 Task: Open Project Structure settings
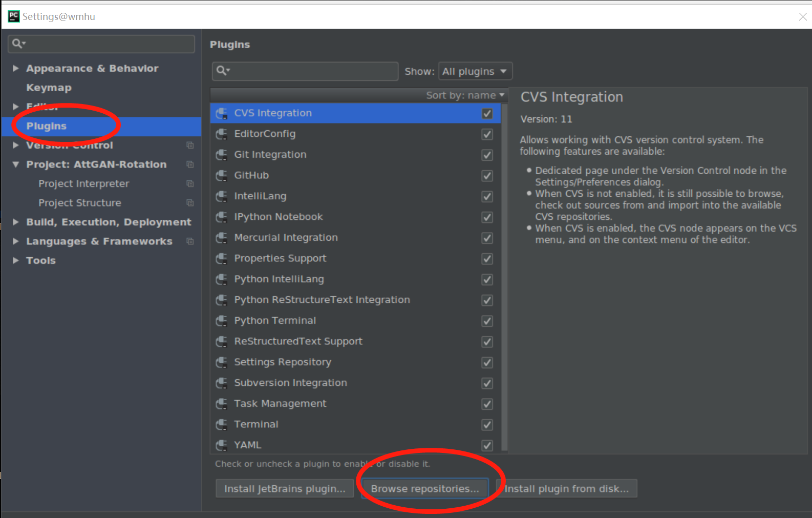[80, 203]
